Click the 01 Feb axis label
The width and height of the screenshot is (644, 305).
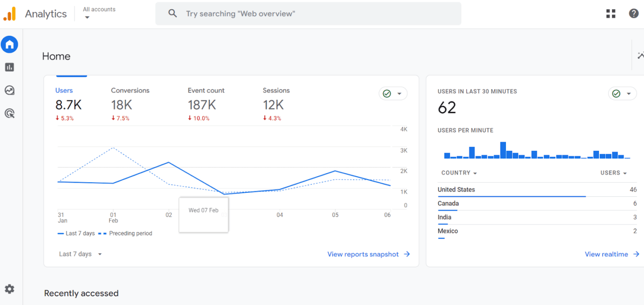click(x=113, y=218)
